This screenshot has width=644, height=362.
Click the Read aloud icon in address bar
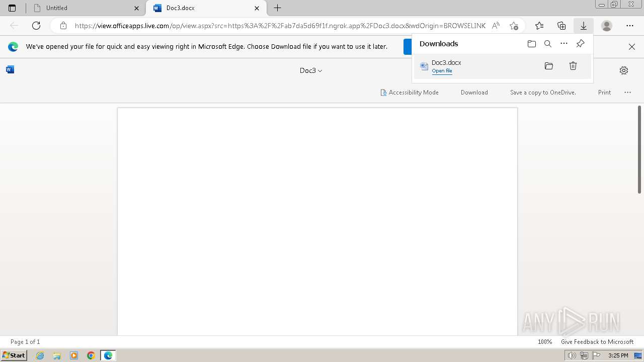tap(496, 26)
